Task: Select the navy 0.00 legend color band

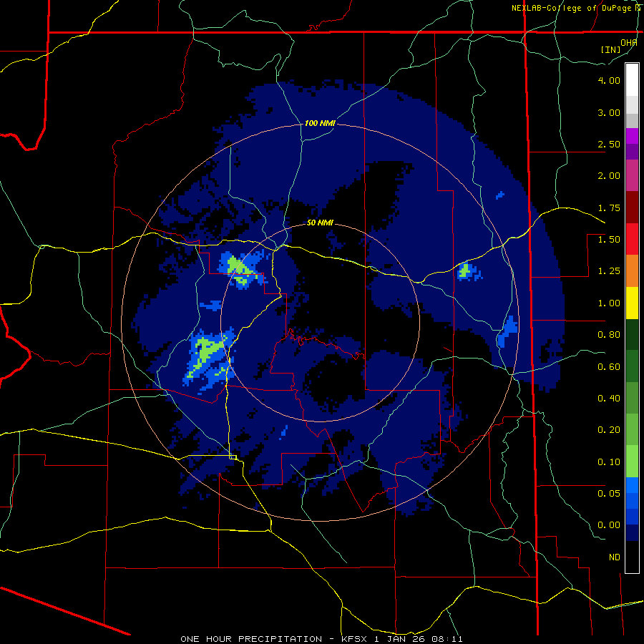Action: pyautogui.click(x=632, y=532)
